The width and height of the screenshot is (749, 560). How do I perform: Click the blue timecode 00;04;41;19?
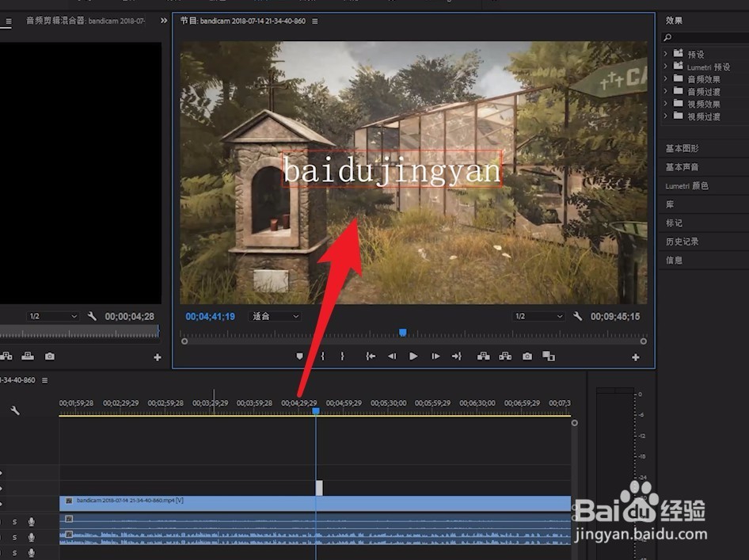coord(210,316)
